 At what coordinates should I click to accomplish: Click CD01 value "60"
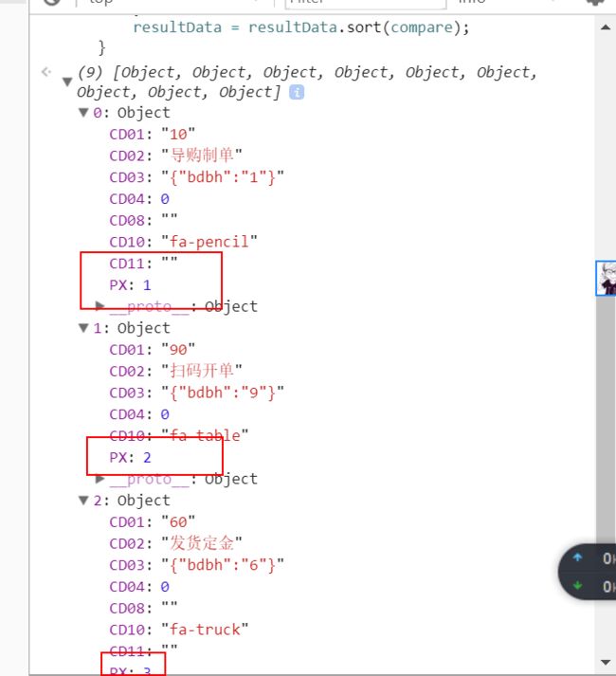pyautogui.click(x=178, y=522)
